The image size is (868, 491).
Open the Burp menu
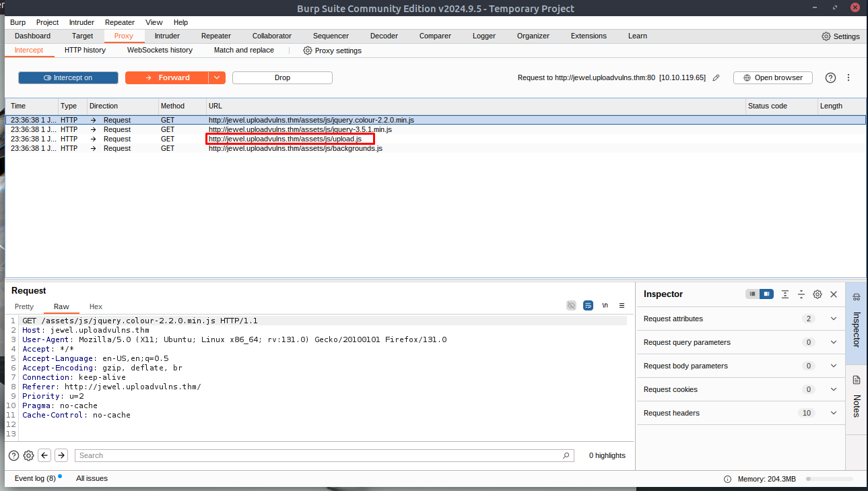[x=18, y=22]
